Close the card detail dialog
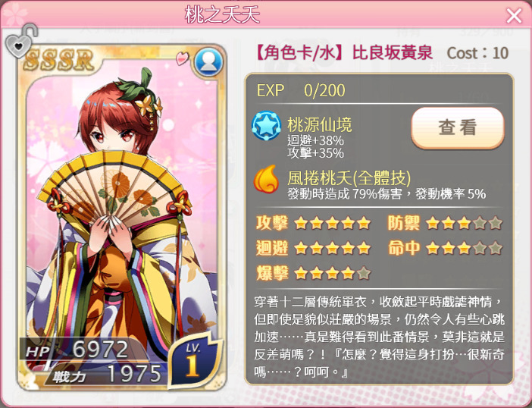 (514, 16)
